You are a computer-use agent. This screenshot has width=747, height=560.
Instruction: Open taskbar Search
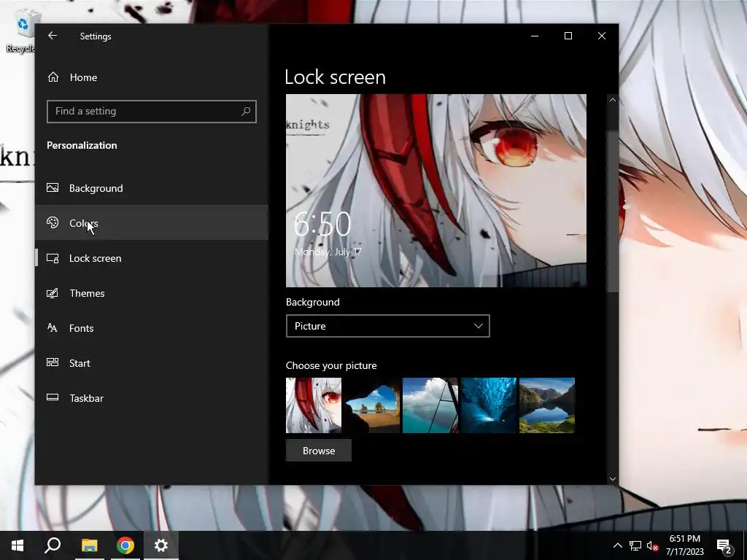[x=53, y=545]
